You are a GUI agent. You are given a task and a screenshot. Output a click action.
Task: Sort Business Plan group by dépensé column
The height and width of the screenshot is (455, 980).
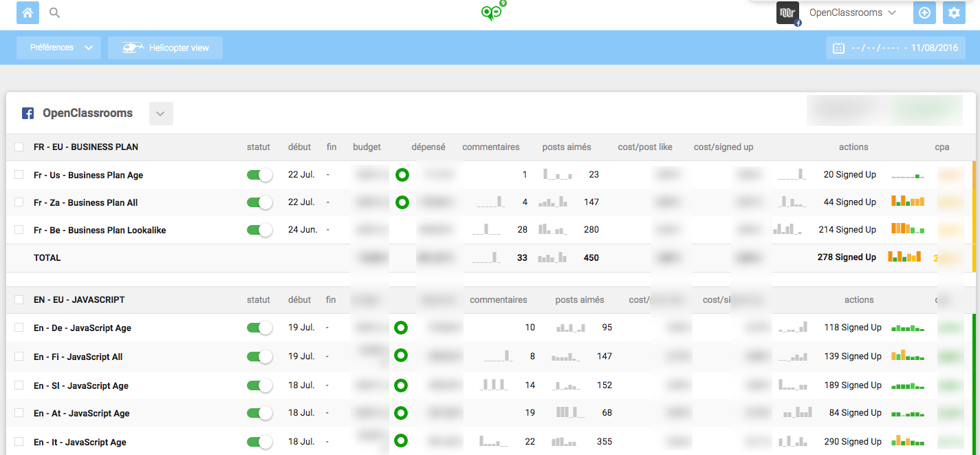428,147
